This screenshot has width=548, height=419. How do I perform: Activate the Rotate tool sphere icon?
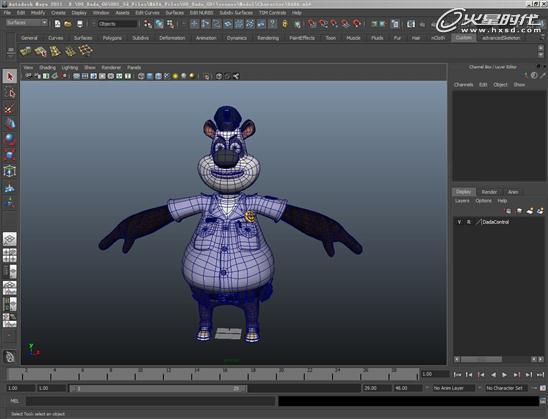point(10,139)
